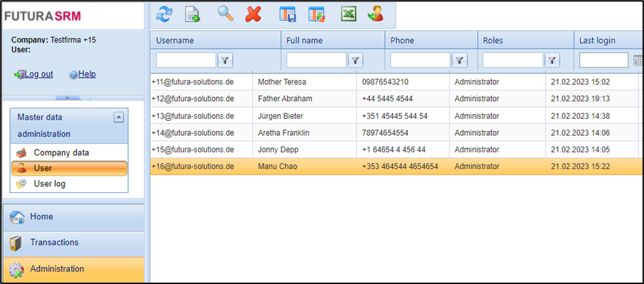This screenshot has width=644, height=284.
Task: Open the Roles column filter button
Action: coord(552,60)
